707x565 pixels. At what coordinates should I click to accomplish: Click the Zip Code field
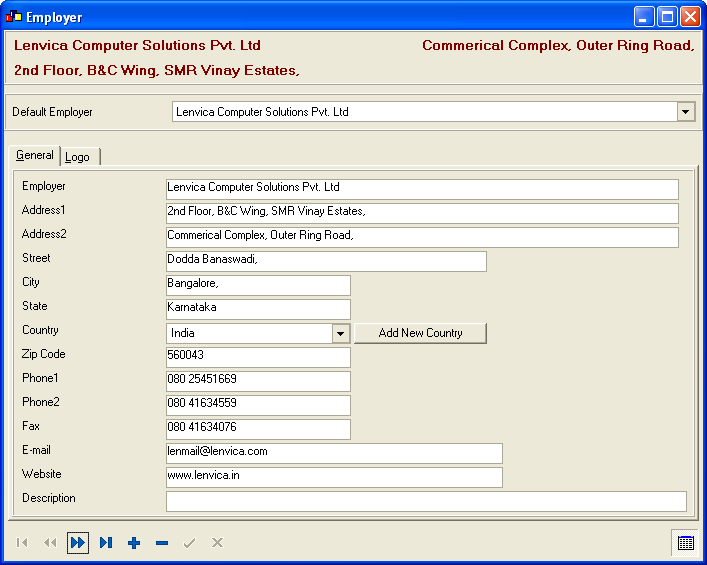pos(258,357)
